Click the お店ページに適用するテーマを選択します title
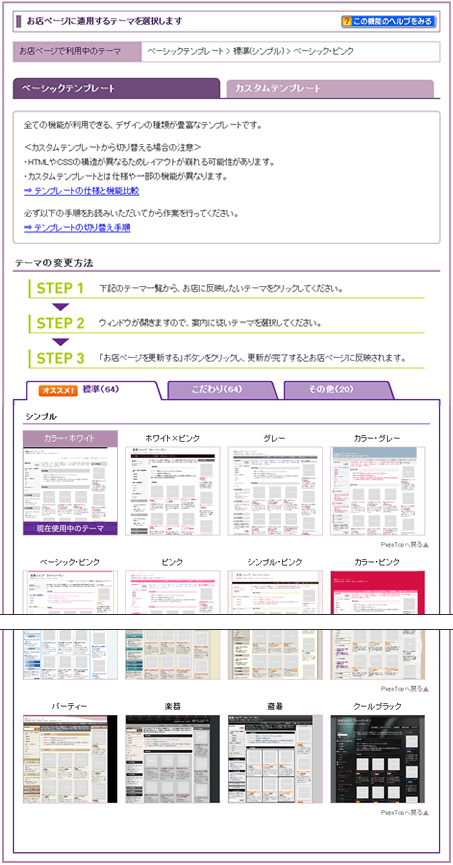Viewport: 453px width, 865px height. (104, 22)
